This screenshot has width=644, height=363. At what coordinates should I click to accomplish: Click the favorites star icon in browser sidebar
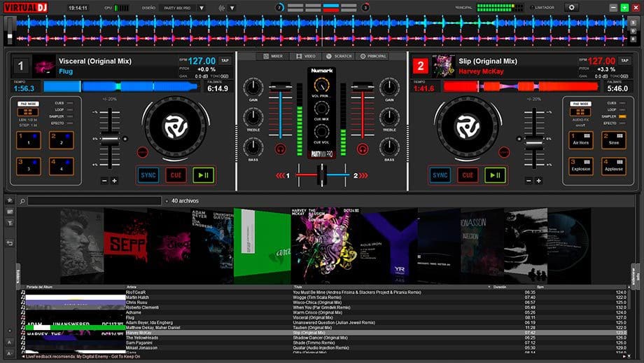coord(10,200)
